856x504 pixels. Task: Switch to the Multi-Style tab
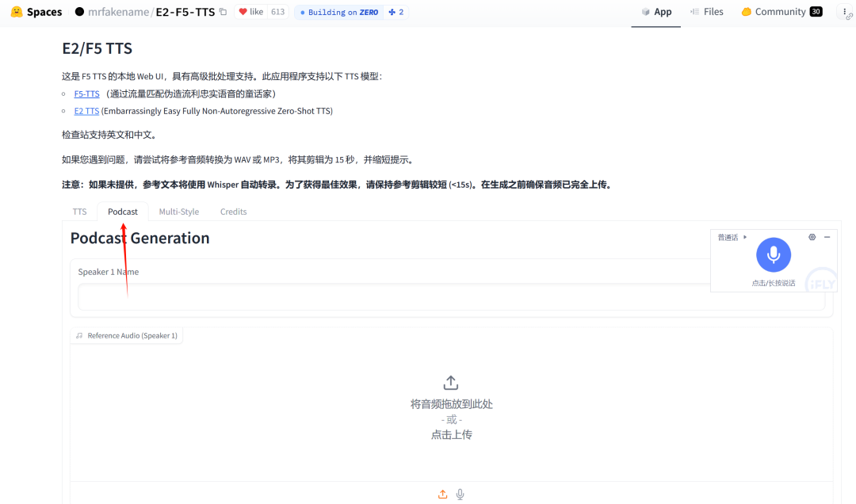pos(178,212)
